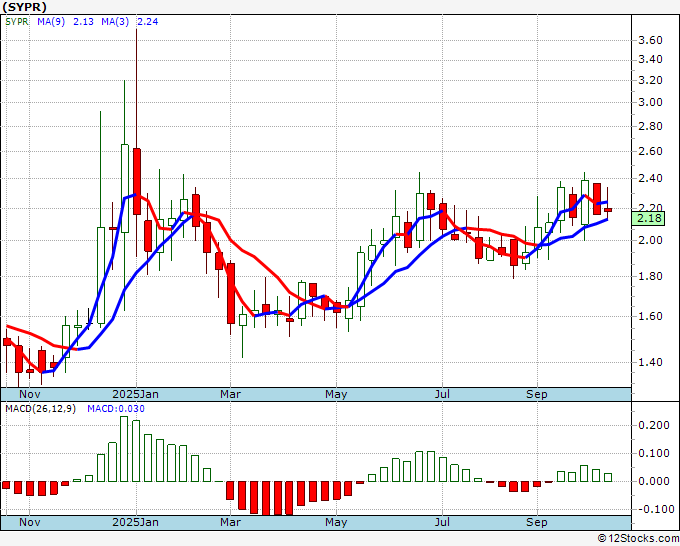The width and height of the screenshot is (680, 546).
Task: Open the 12Stocks.com watermark link
Action: pyautogui.click(x=636, y=538)
